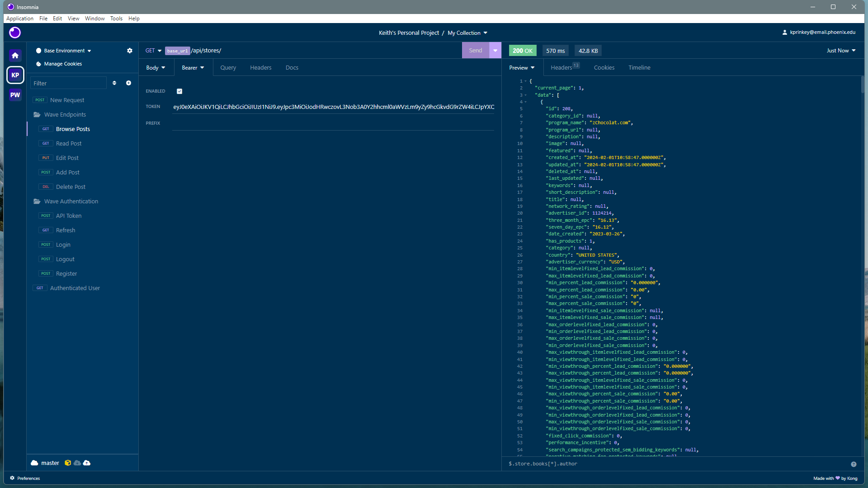Click the plus icon to create a request
This screenshot has height=488, width=868.
tap(128, 83)
